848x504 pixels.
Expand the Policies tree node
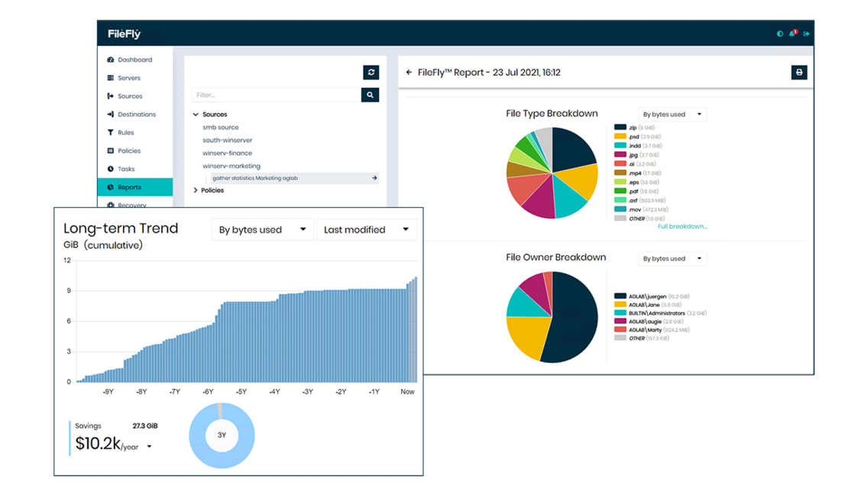pyautogui.click(x=195, y=189)
